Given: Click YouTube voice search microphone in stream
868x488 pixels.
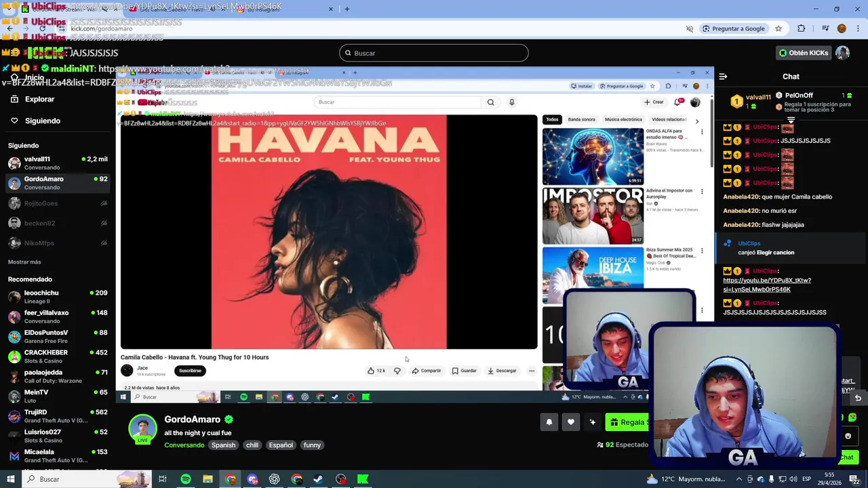Looking at the screenshot, I should [511, 102].
